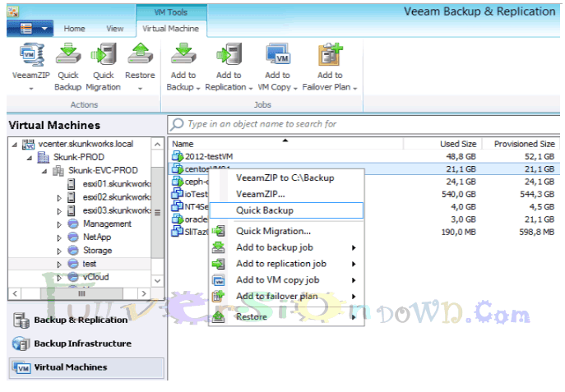Click the Skunk-PROD datacenter icon
This screenshot has height=392, width=565.
click(x=44, y=157)
